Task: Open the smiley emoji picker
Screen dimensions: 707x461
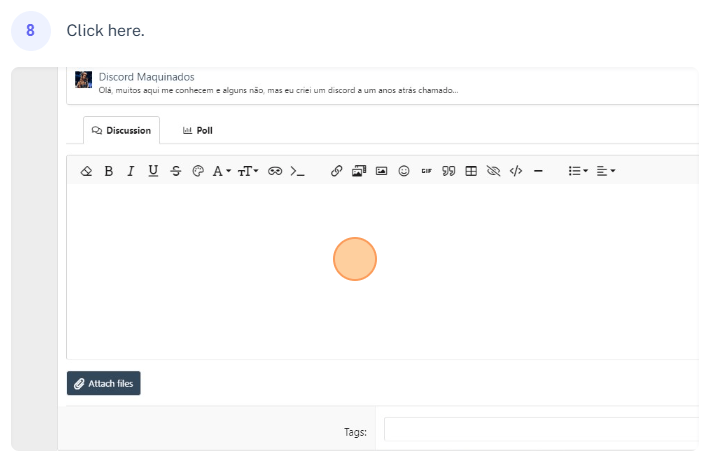Action: 404,171
